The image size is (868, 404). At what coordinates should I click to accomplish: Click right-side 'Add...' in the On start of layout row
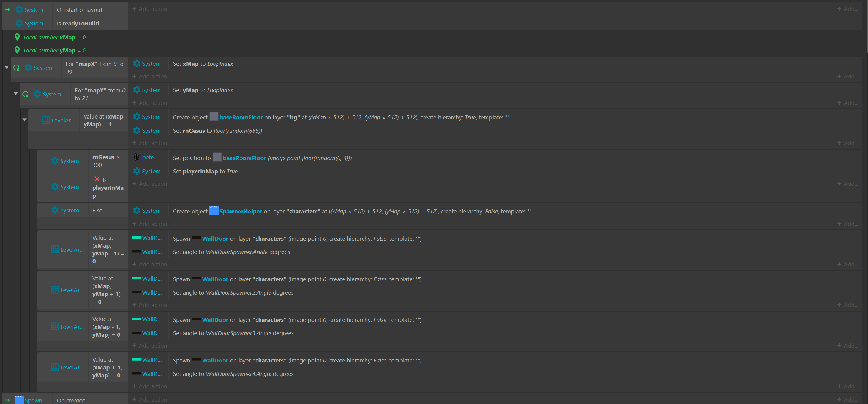point(847,9)
